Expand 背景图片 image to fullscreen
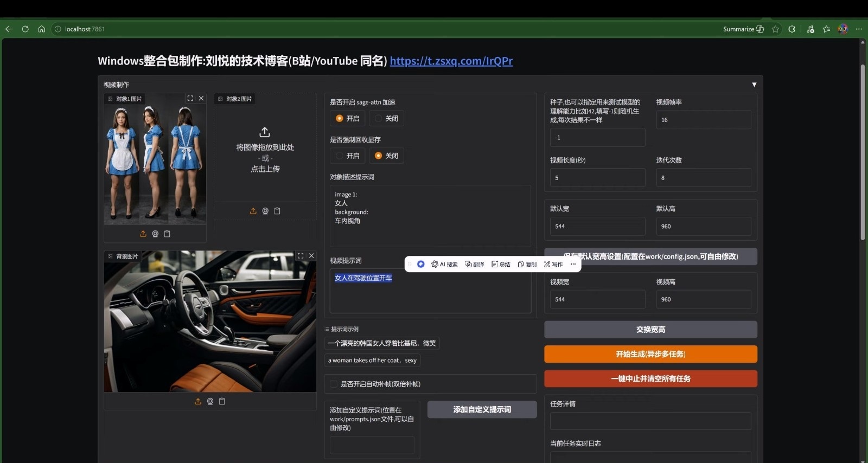 point(301,256)
